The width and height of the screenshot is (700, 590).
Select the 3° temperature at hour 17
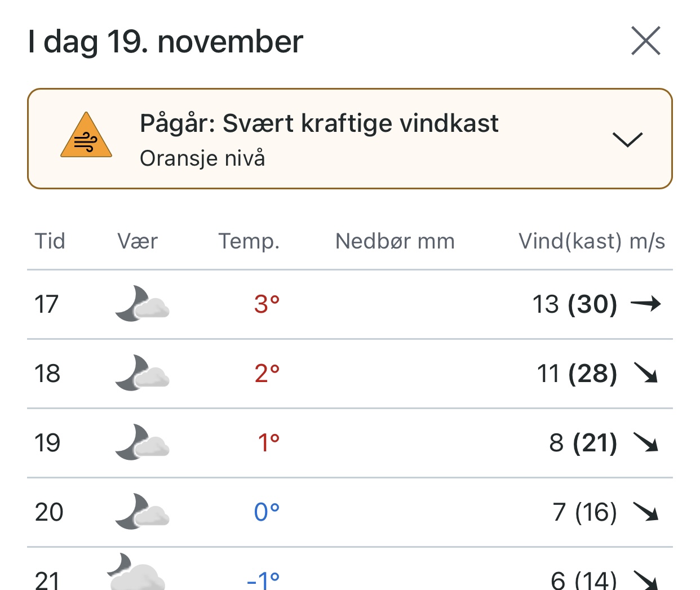point(267,304)
